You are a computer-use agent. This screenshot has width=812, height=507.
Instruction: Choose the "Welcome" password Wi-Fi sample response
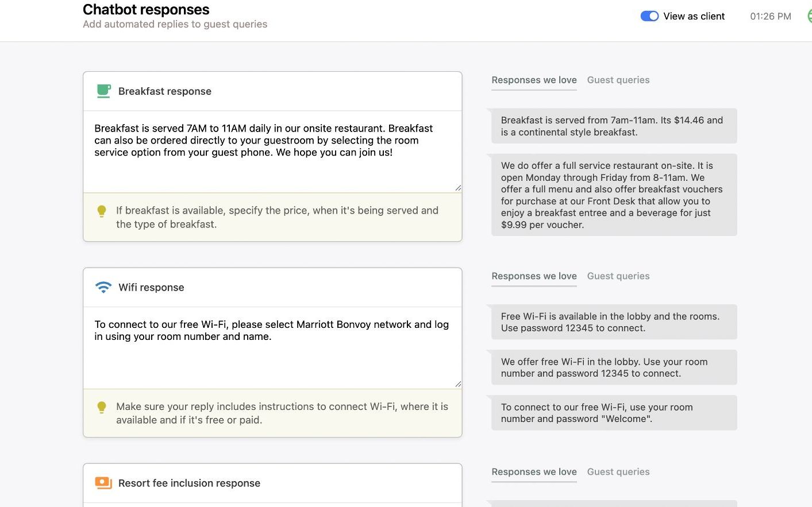click(x=614, y=413)
